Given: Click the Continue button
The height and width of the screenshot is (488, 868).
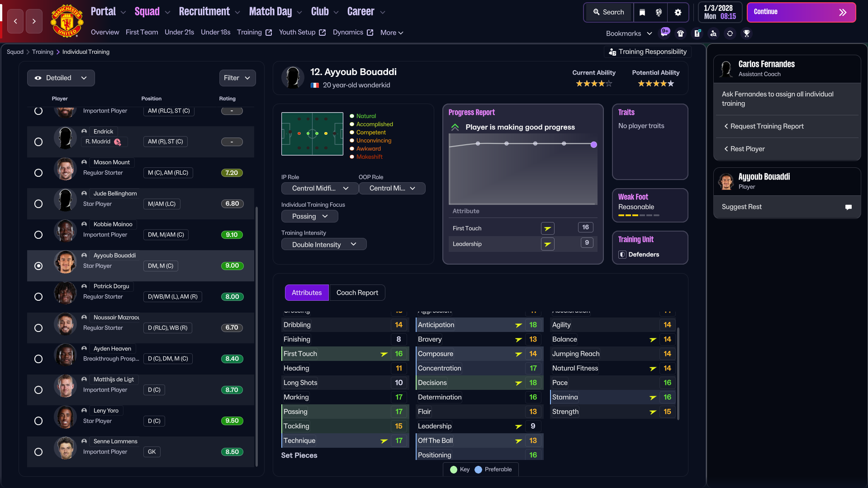Looking at the screenshot, I should click(802, 12).
